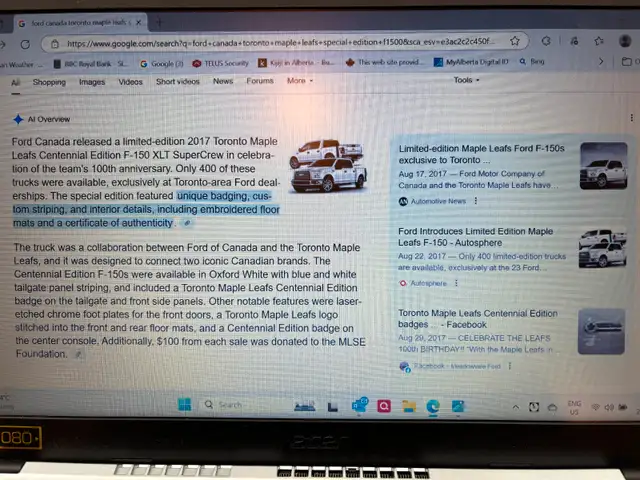Open the battery status tray icon

pyautogui.click(x=622, y=407)
